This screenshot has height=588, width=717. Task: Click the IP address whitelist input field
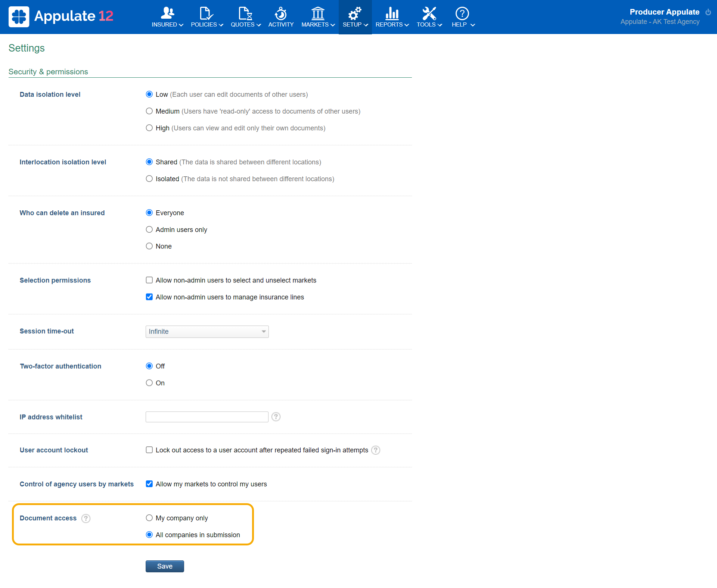207,417
